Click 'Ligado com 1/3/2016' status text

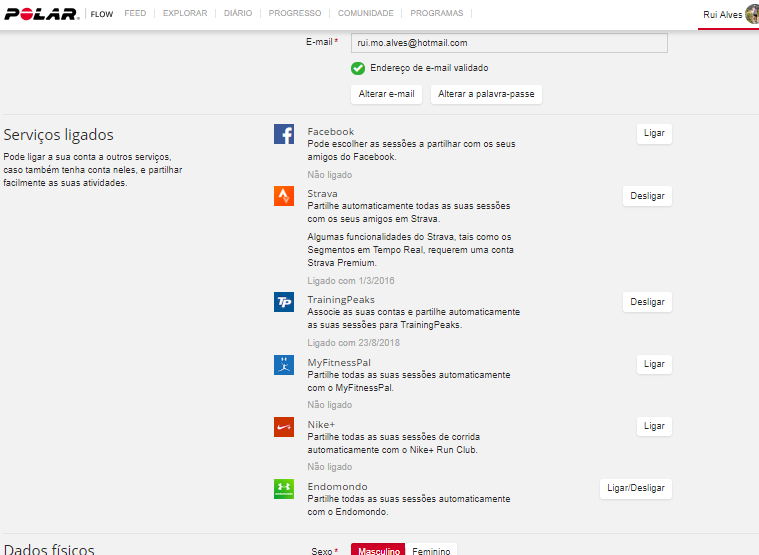click(x=351, y=281)
